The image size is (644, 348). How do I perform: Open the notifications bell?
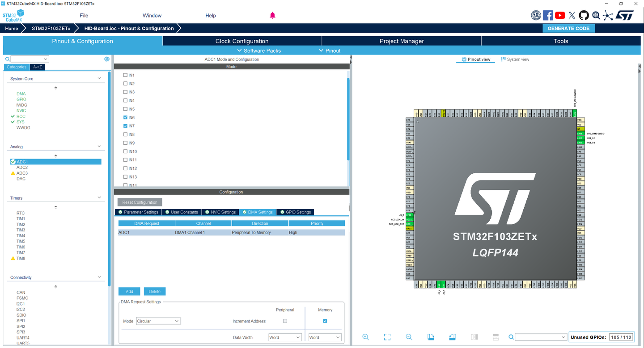pos(272,15)
